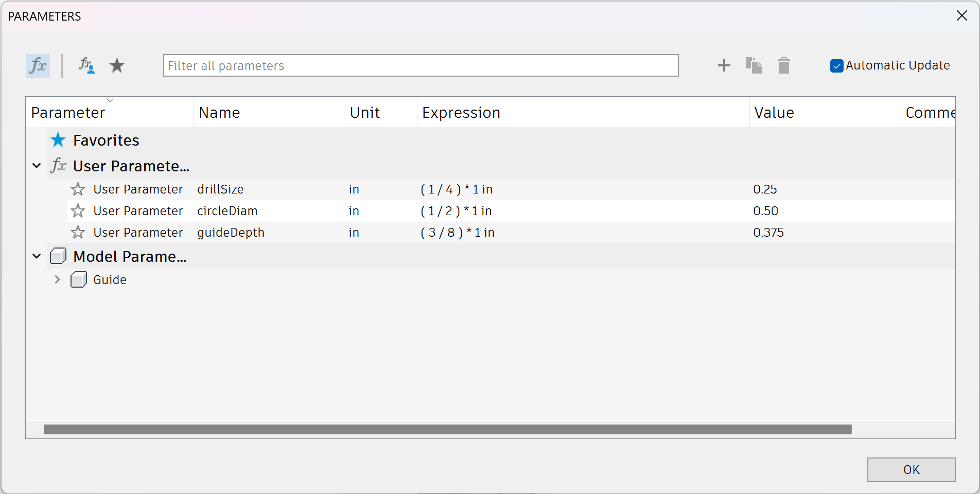
Task: Mark circleDiam as a favorite
Action: click(78, 211)
